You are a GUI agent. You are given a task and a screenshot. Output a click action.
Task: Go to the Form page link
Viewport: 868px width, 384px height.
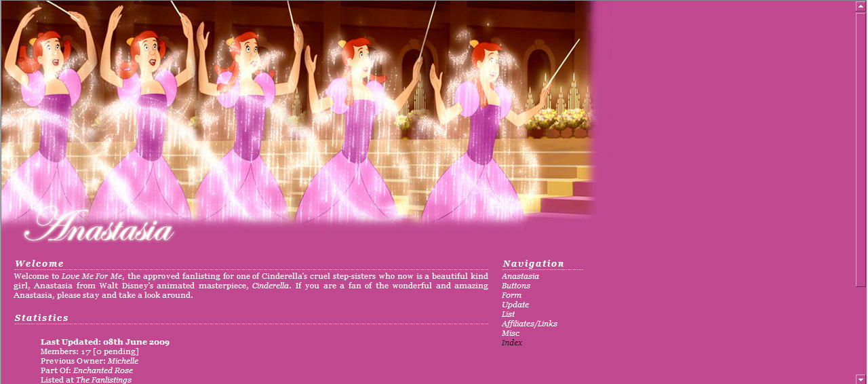[511, 296]
